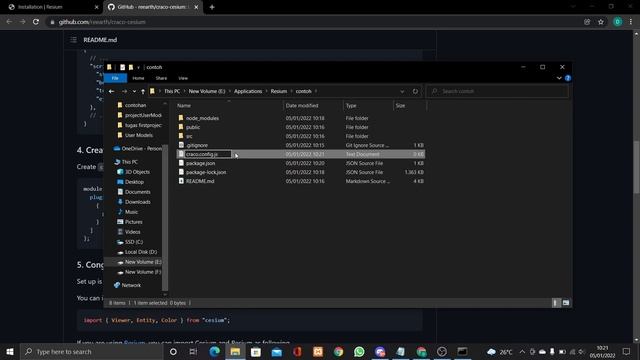Screen dimensions: 640x360
Task: Select the package.json file
Action: pyautogui.click(x=200, y=163)
